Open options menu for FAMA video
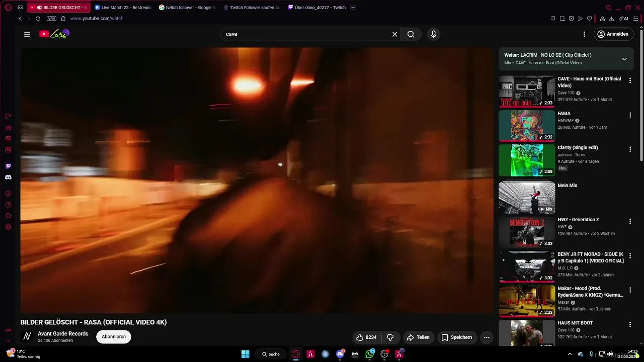The height and width of the screenshot is (362, 644). 630,115
